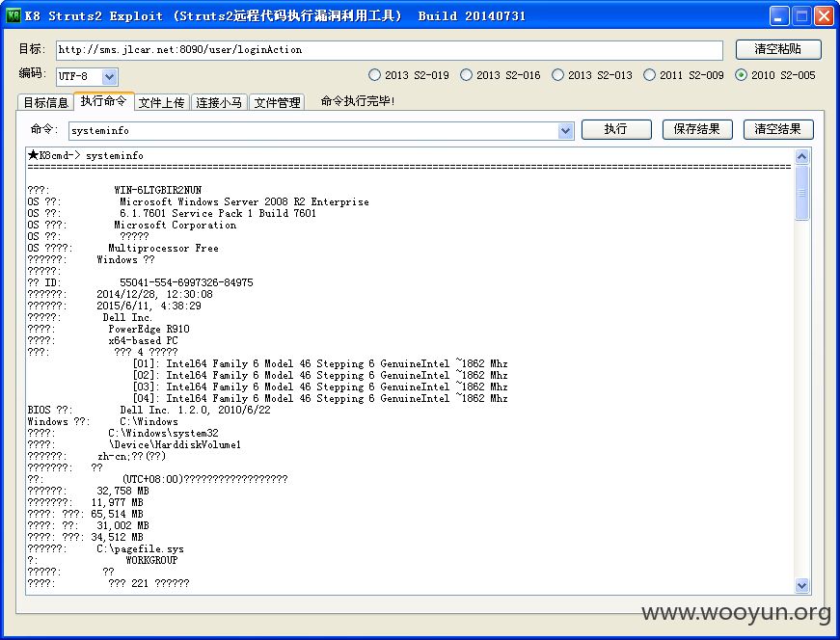Switch to the 执行命令 tab

[x=103, y=100]
